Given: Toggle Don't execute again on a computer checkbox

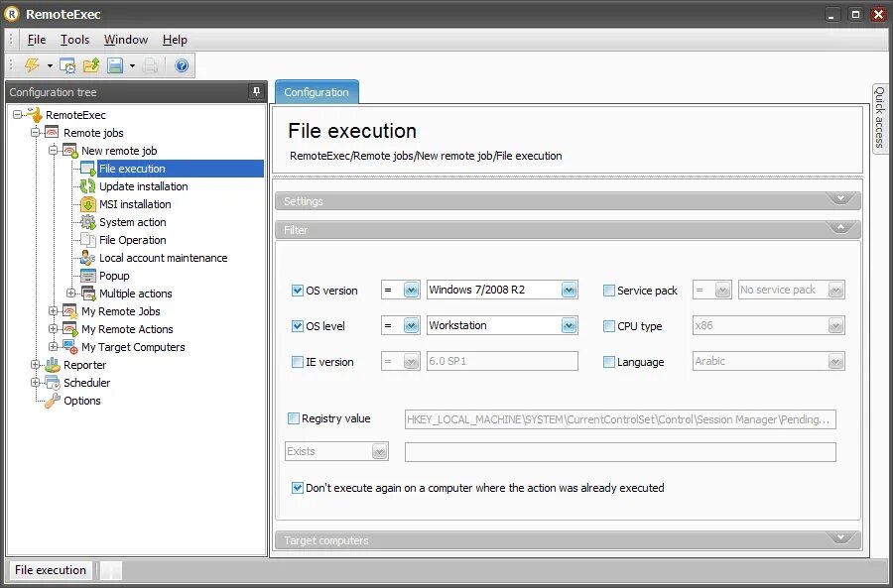Looking at the screenshot, I should tap(298, 488).
